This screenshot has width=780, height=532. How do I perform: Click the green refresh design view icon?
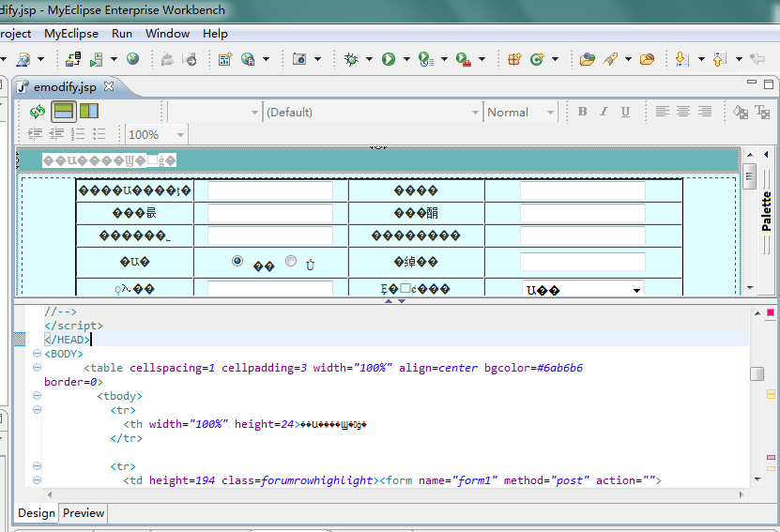point(38,112)
